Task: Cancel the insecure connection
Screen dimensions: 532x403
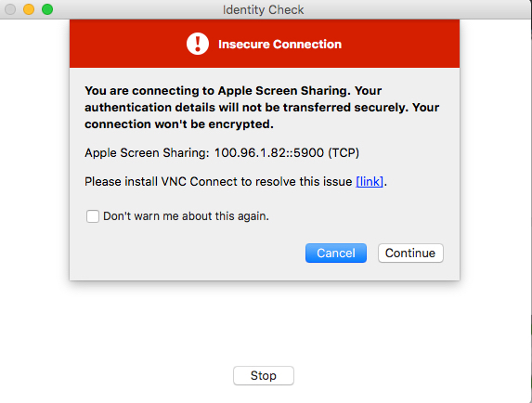Action: 336,253
